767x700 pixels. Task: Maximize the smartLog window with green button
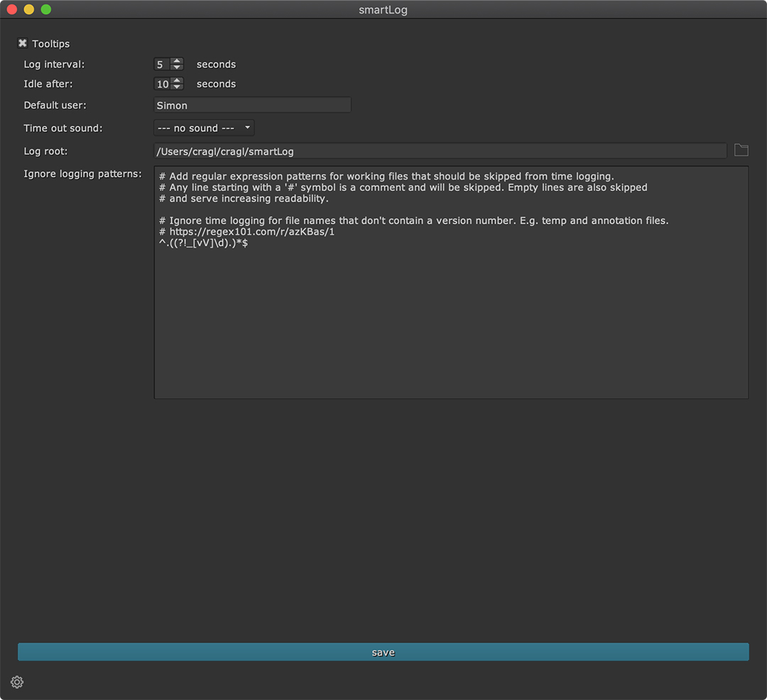(46, 10)
